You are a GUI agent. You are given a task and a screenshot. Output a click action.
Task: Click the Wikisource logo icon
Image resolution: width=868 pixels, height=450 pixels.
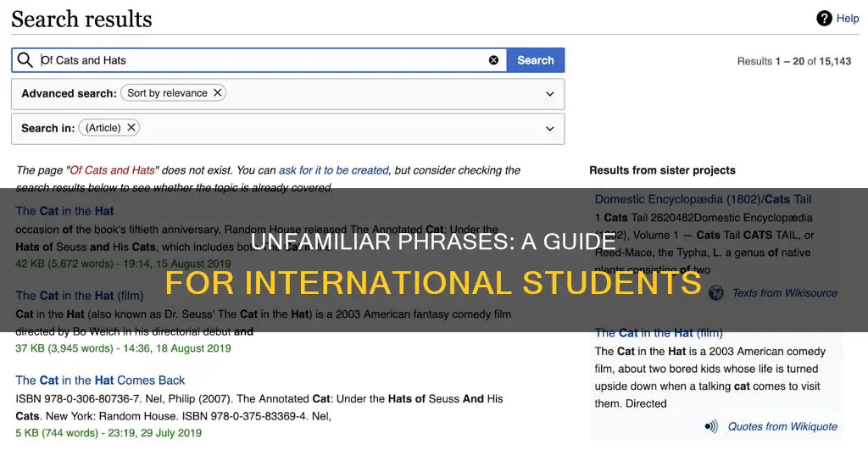click(x=715, y=292)
